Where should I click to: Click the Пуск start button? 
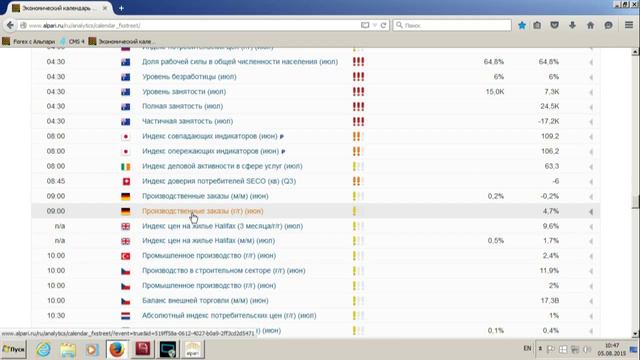point(13,349)
